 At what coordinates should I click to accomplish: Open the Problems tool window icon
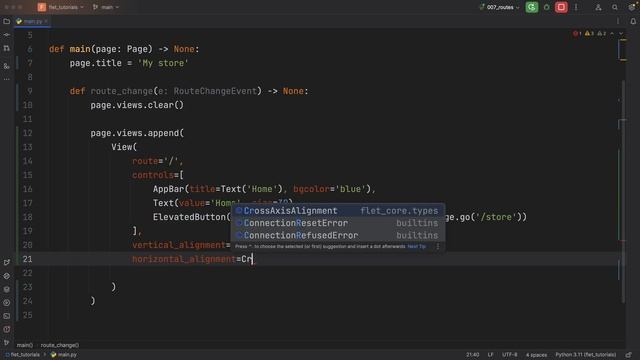tap(7, 329)
